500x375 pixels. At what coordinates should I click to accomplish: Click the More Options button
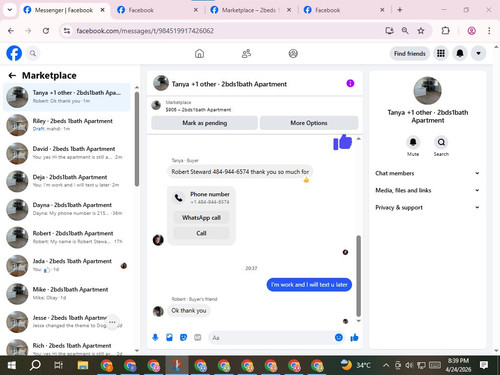point(309,123)
